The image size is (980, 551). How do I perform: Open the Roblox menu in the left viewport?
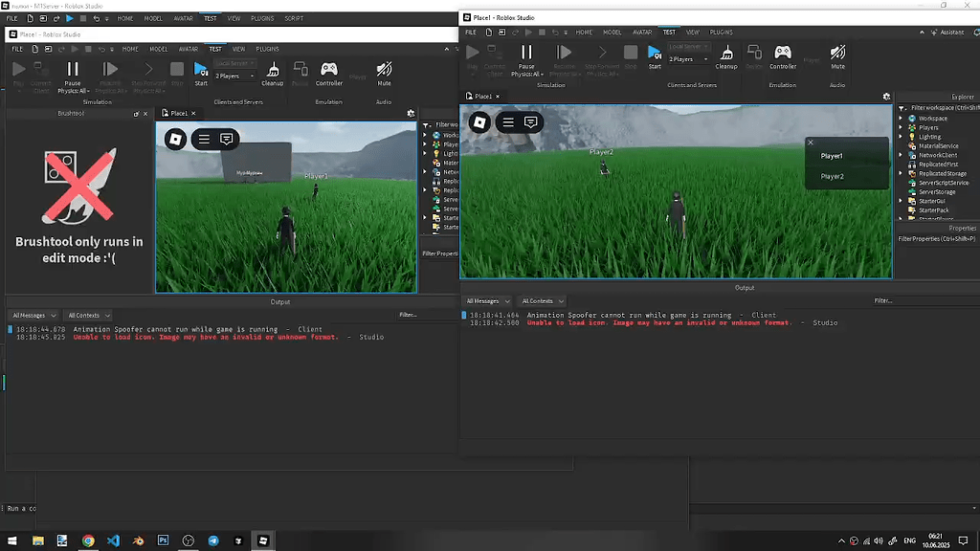176,140
